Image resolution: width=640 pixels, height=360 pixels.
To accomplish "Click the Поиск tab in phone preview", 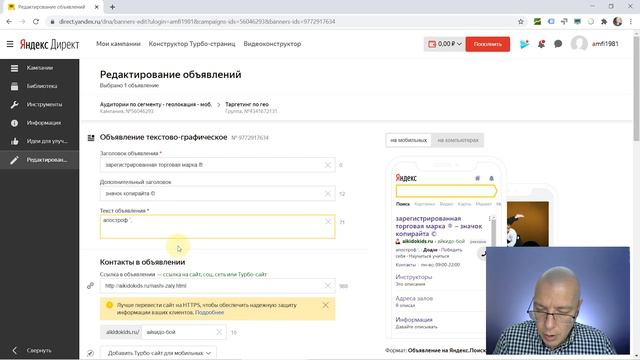I will pyautogui.click(x=402, y=204).
